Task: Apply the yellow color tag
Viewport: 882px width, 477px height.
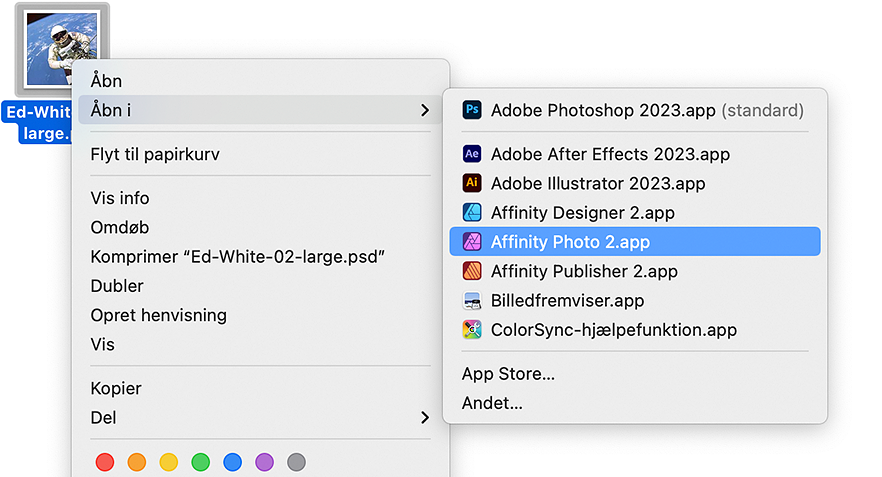Action: 169,462
